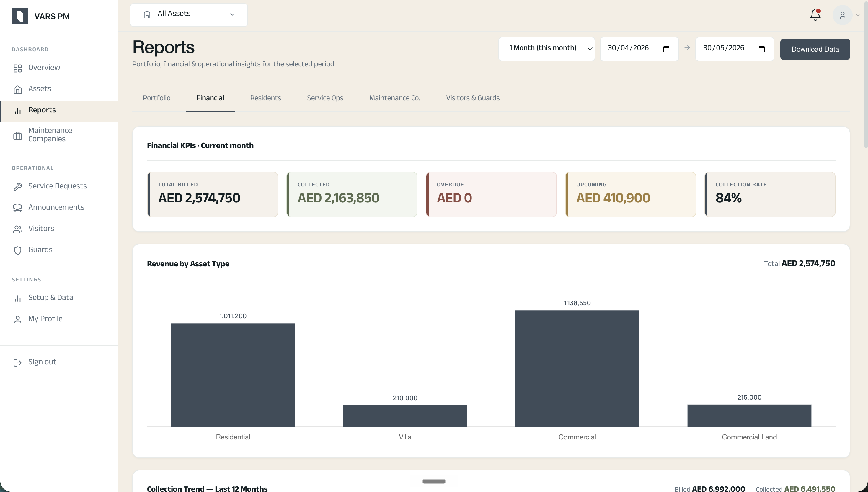Switch to the Portfolio tab
Image resolution: width=868 pixels, height=492 pixels.
tap(156, 98)
